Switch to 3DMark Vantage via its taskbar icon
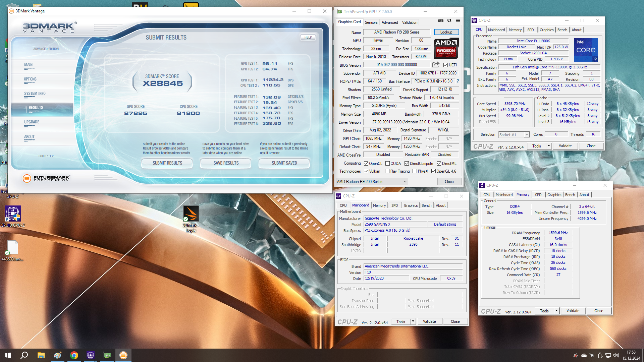Screen dimensions: 644x362 [x=123, y=355]
